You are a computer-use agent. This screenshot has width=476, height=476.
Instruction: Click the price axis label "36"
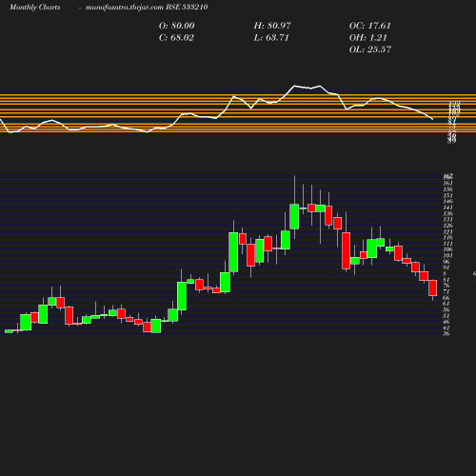446,334
